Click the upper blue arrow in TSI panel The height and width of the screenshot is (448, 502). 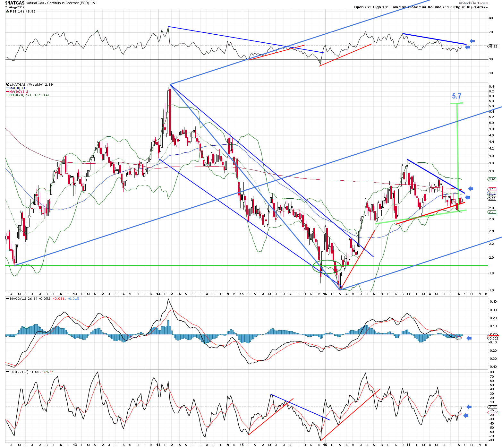[x=469, y=407]
